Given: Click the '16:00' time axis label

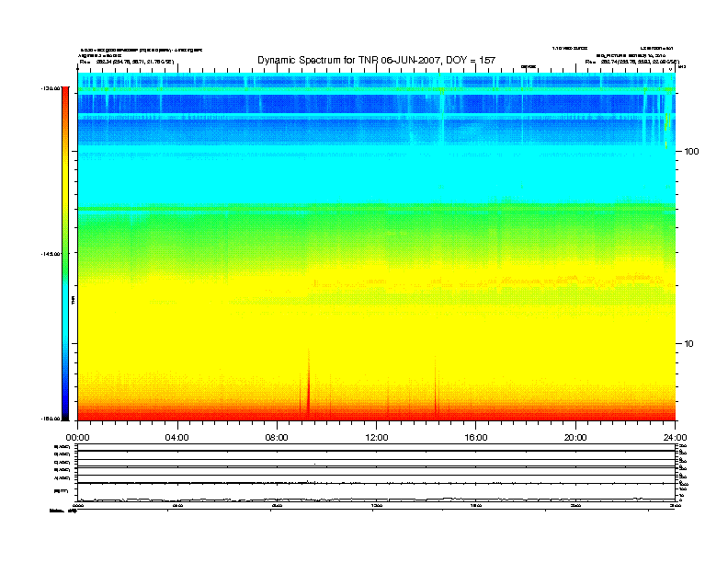Looking at the screenshot, I should (x=476, y=438).
